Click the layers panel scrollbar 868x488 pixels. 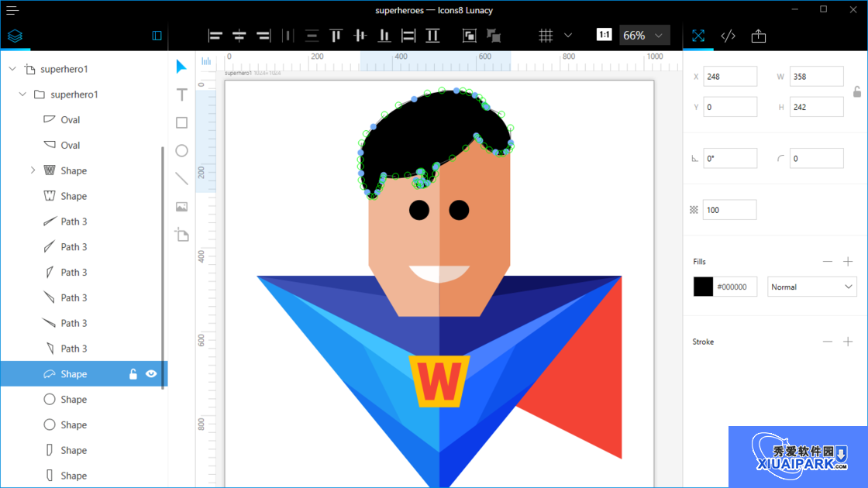point(163,268)
